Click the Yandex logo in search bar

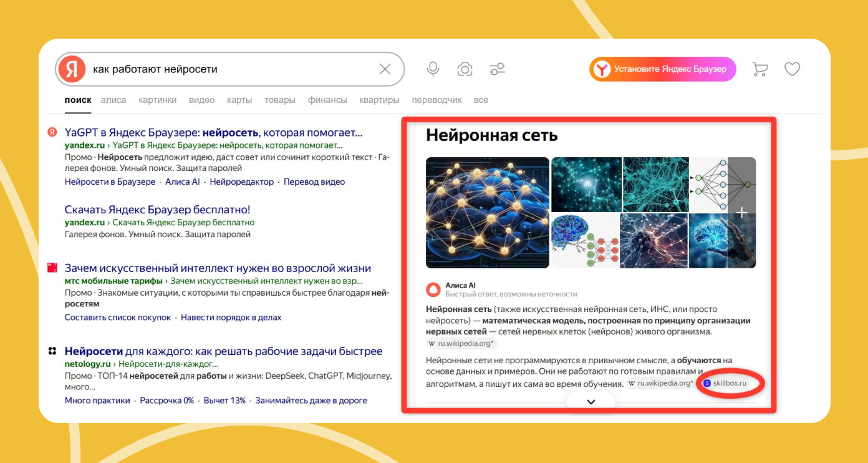[72, 69]
